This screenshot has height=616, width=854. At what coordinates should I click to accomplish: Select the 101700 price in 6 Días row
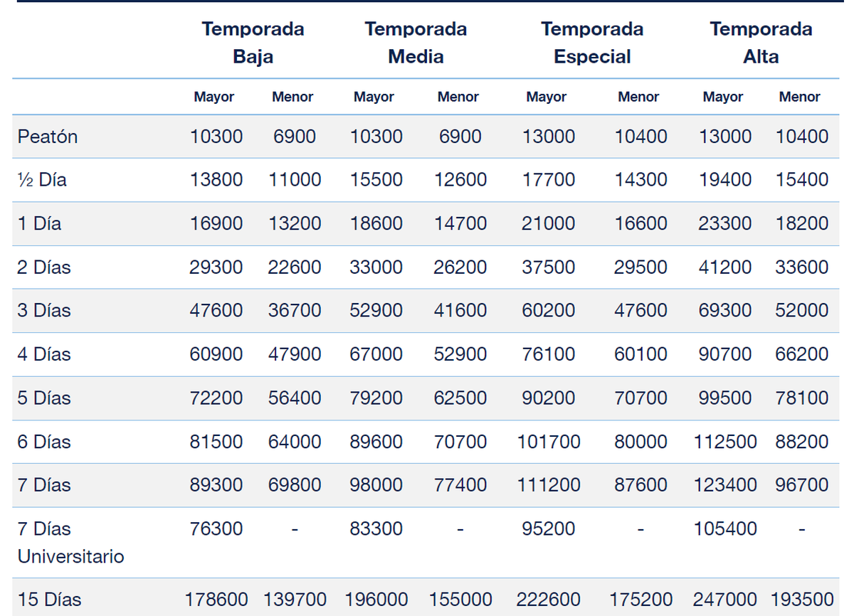[548, 442]
